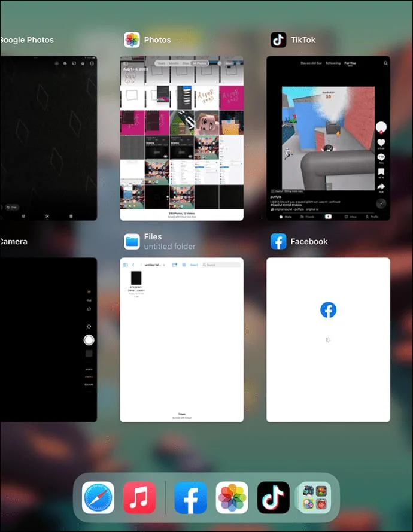The image size is (413, 532).
Task: Tap Select in the Files toolbar
Action: pyautogui.click(x=194, y=265)
